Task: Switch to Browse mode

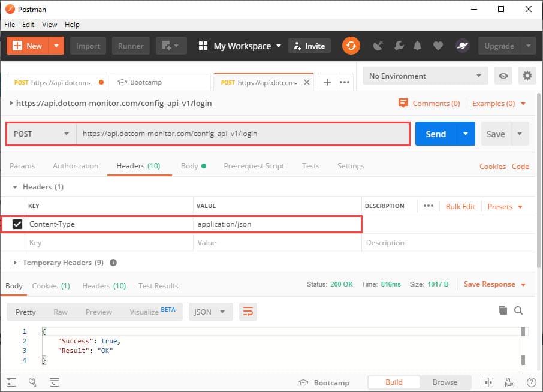Action: point(445,382)
